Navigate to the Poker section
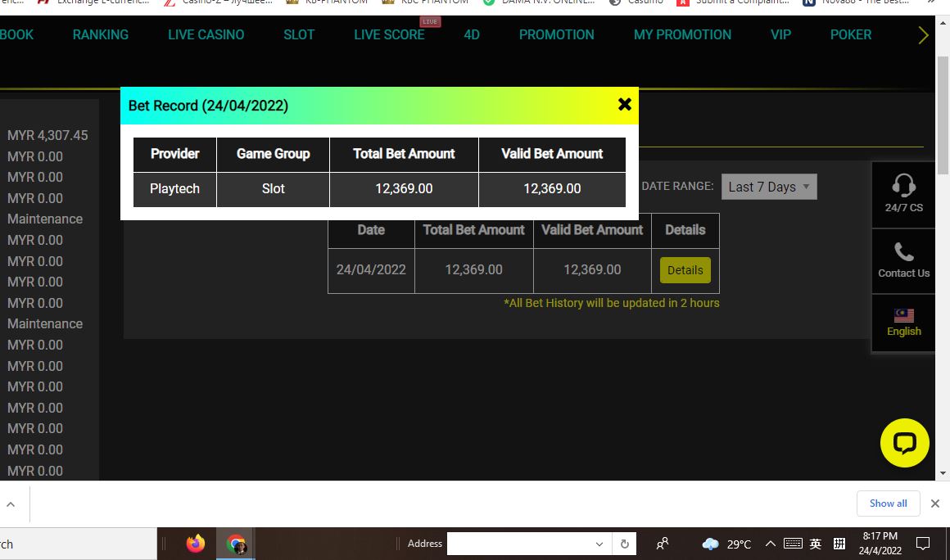This screenshot has width=950, height=560. (x=850, y=34)
